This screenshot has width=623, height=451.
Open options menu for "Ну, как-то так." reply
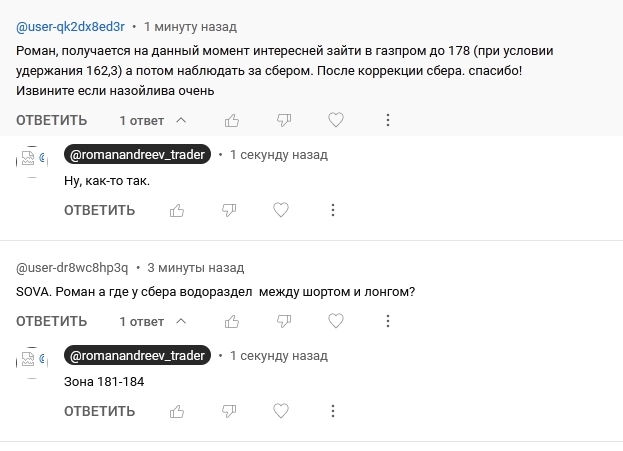333,210
